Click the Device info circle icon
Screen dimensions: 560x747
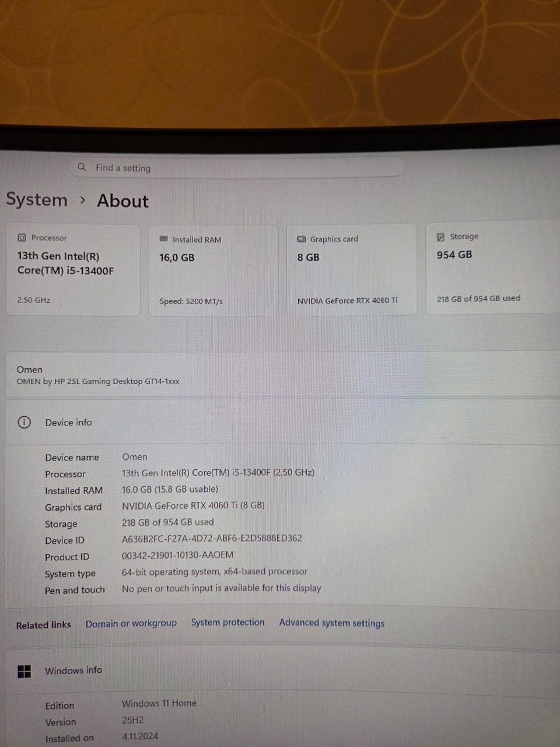click(24, 422)
